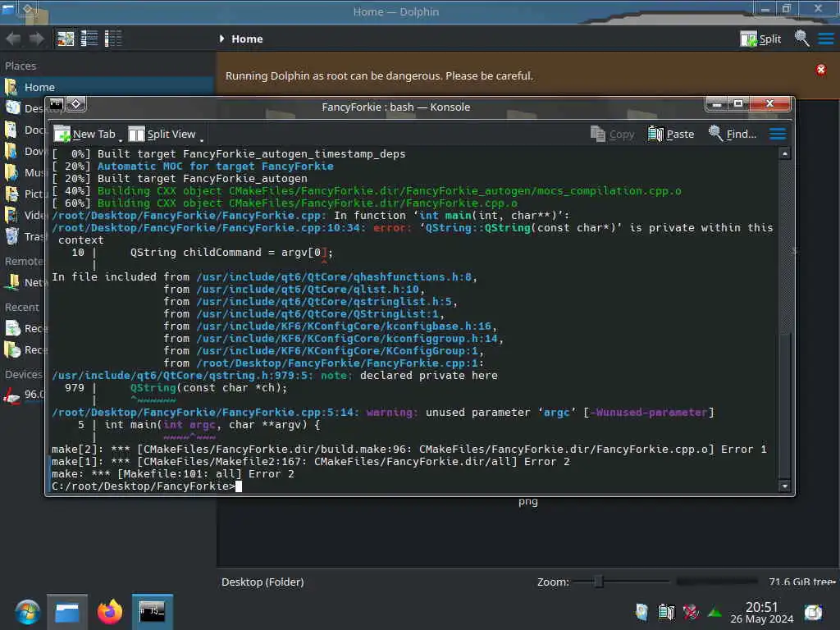The height and width of the screenshot is (630, 840).
Task: Open New Tab in Konsole
Action: (x=84, y=134)
